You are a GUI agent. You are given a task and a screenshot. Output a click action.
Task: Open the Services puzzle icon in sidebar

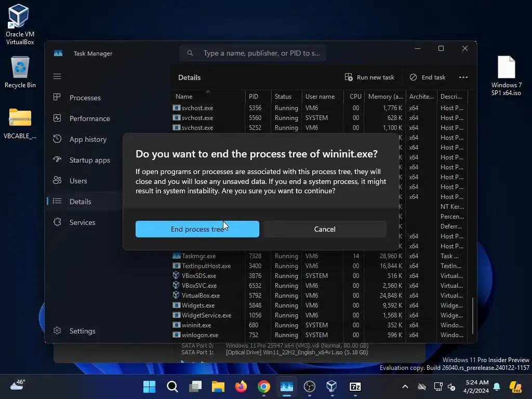[57, 222]
